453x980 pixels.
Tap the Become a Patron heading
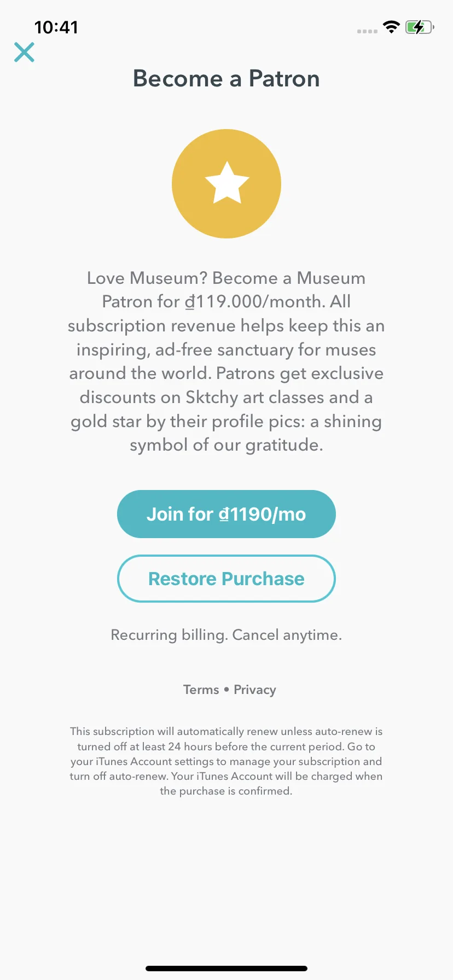[x=226, y=79]
